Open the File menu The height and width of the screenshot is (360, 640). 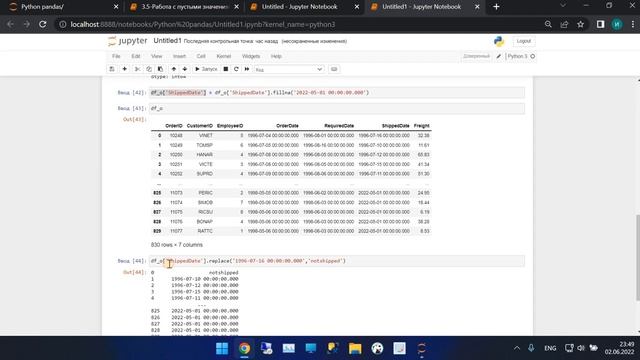116,56
